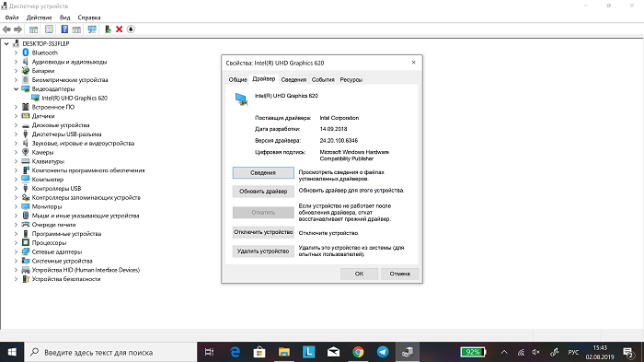Click the blue help question mark toolbar icon
The image size is (644, 362).
64,29
